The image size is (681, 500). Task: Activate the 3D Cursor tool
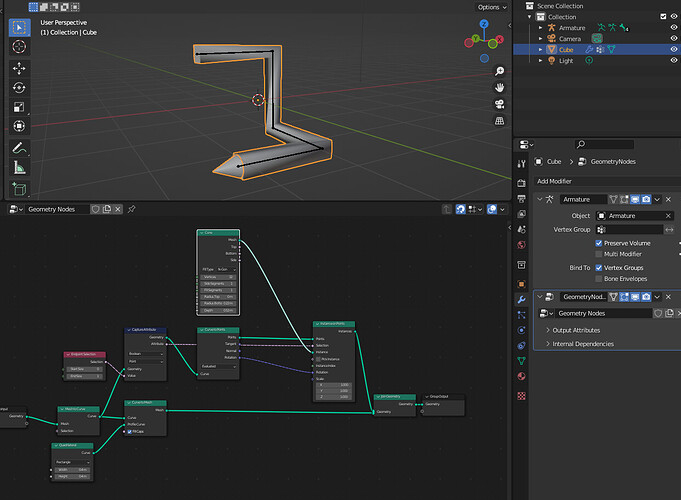click(x=19, y=46)
